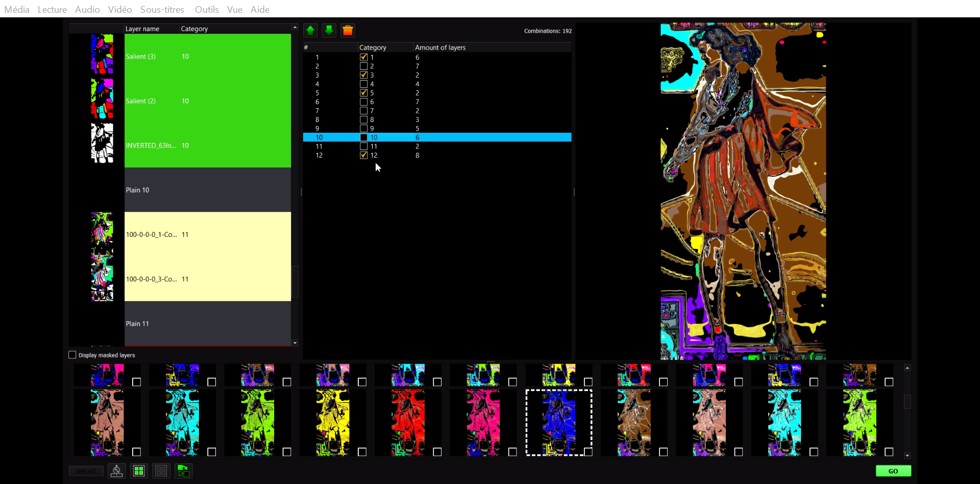Click the green move-up arrow icon
Image resolution: width=980 pixels, height=484 pixels.
point(310,31)
